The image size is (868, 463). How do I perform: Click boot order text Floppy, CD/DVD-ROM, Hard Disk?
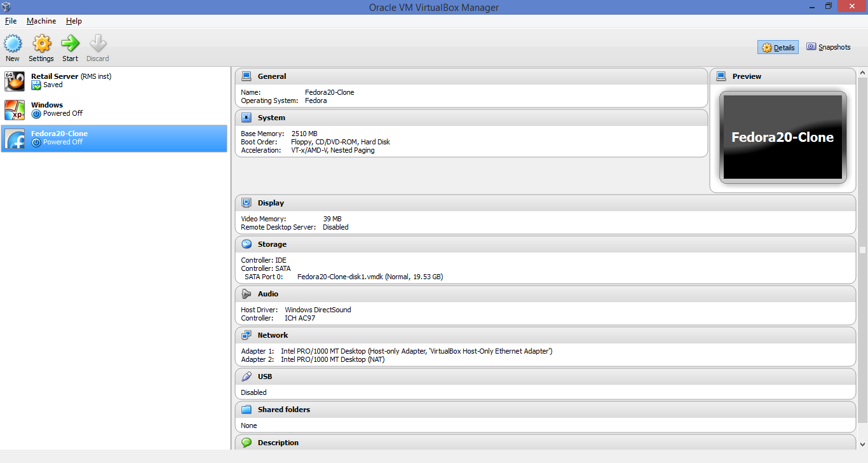pyautogui.click(x=341, y=142)
